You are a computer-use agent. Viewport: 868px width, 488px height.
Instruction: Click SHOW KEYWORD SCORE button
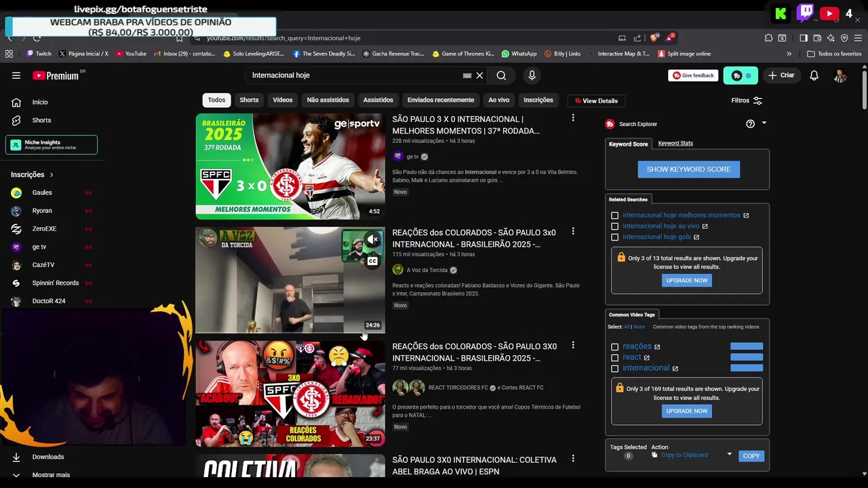point(688,169)
